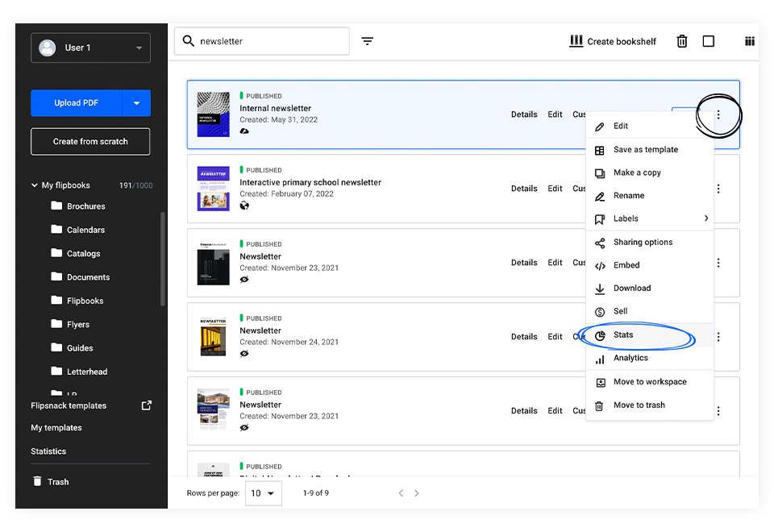Click Edit on the Interactive primary school newsletter row
This screenshot has width=774, height=532.
coord(555,189)
